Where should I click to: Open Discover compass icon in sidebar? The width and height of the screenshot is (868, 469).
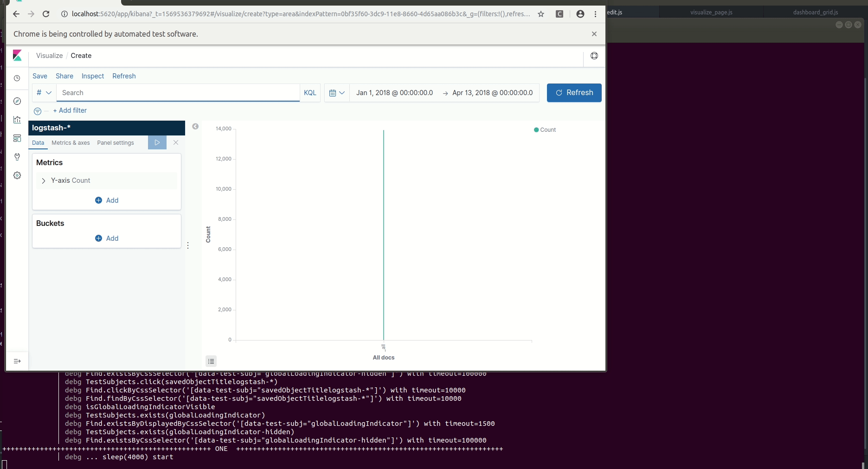17,101
